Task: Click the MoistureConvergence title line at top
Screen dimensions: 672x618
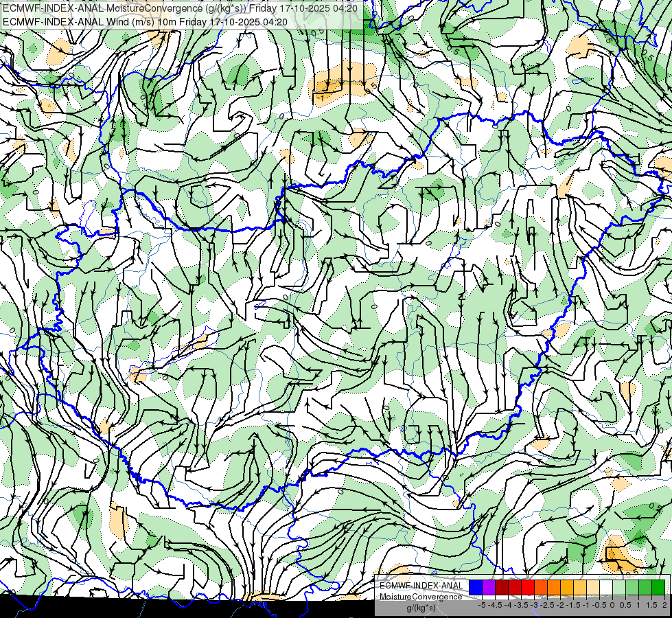Action: coord(180,8)
